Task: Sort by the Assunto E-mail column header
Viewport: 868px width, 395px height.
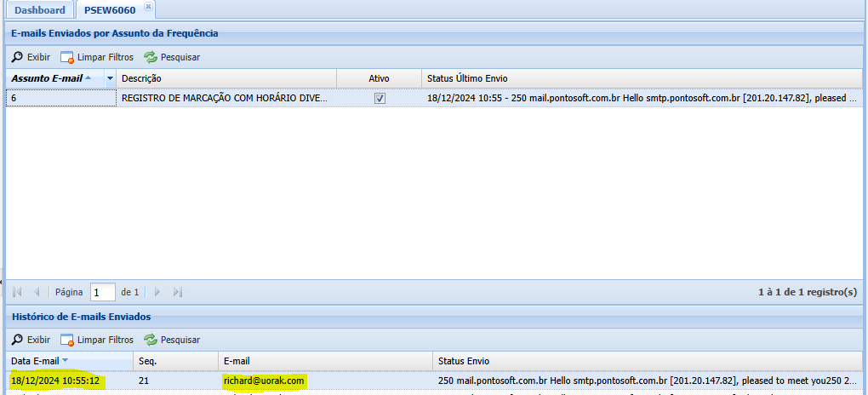Action: (54, 78)
